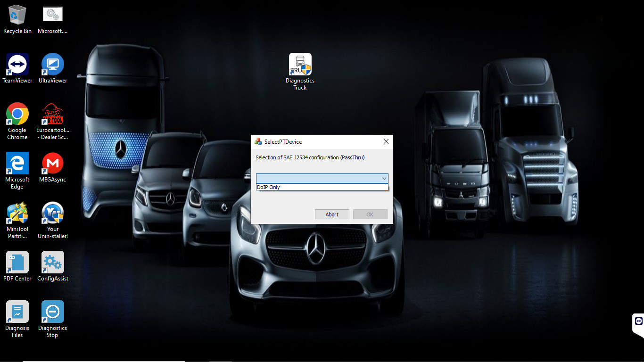The width and height of the screenshot is (644, 362).
Task: Launch Google Chrome from the desktop
Action: (x=17, y=114)
